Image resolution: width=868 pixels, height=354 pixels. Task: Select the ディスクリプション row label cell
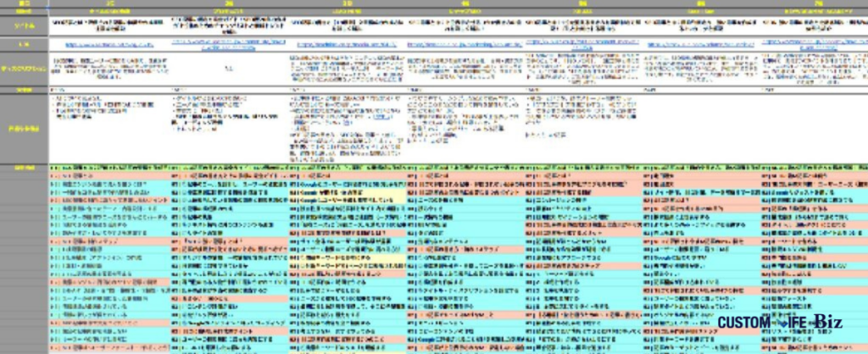(24, 68)
